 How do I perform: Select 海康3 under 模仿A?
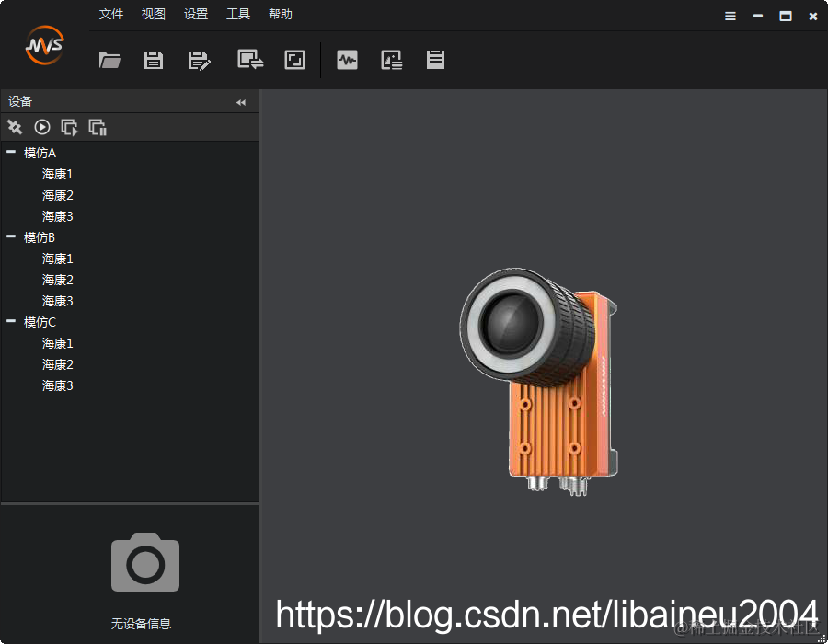pyautogui.click(x=58, y=216)
